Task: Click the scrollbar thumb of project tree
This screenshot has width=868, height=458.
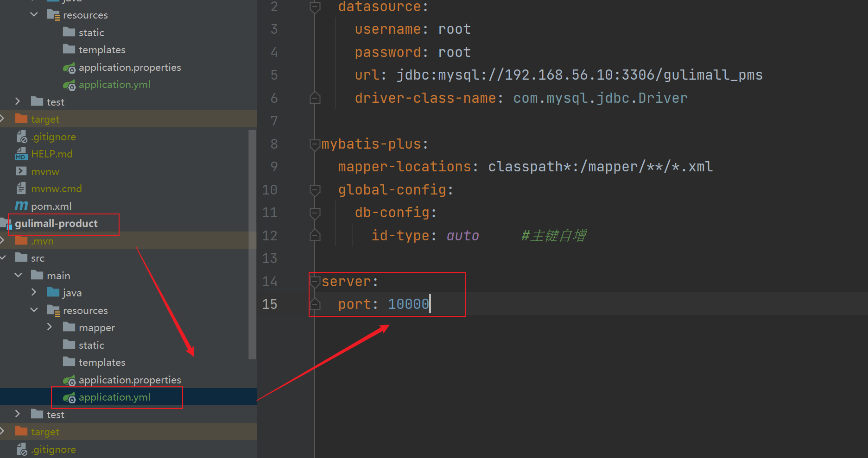Action: coord(252,245)
